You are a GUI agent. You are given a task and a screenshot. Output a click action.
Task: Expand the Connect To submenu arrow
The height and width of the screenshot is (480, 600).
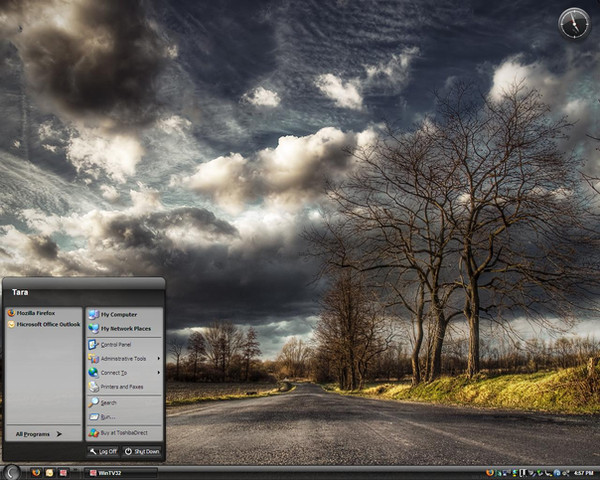[x=158, y=372]
